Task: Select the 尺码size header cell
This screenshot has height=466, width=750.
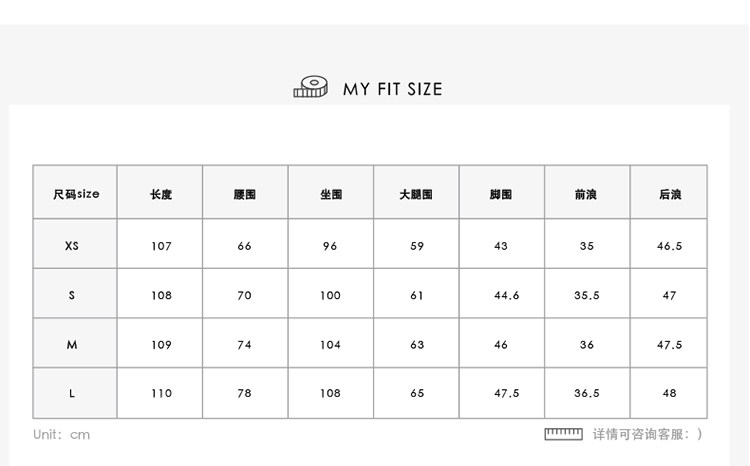Action: tap(76, 194)
